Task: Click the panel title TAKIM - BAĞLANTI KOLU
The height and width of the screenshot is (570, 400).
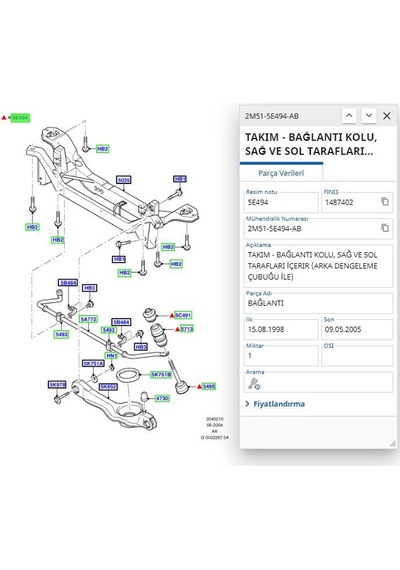Action: point(311,144)
